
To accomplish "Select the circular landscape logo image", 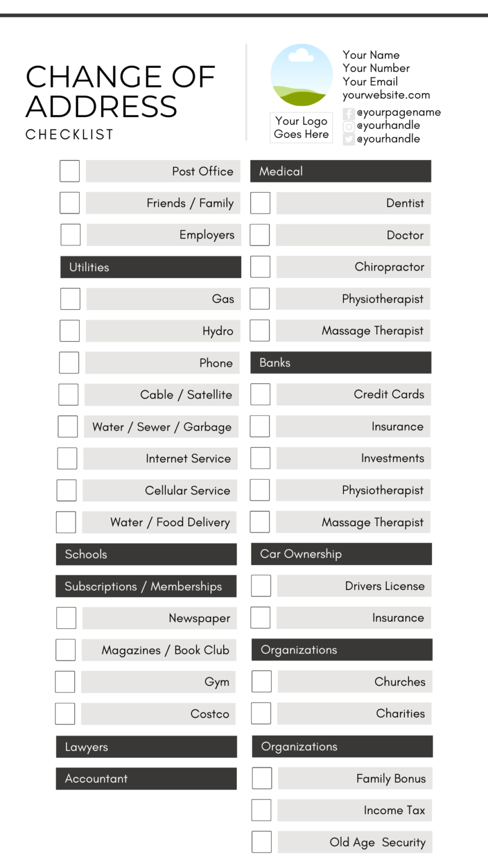I will click(x=302, y=75).
